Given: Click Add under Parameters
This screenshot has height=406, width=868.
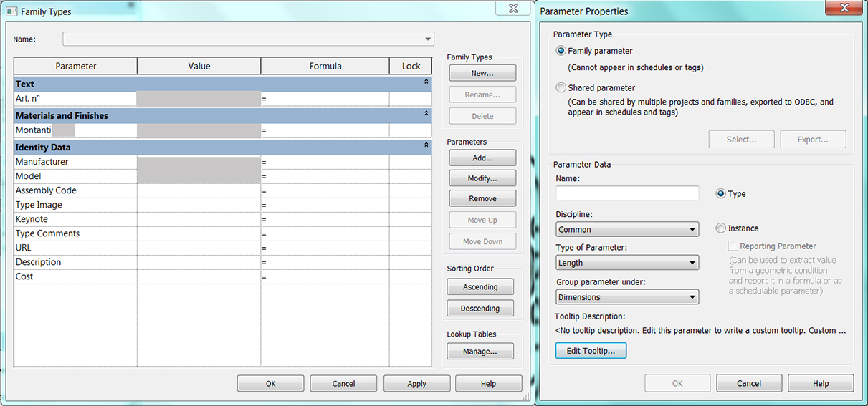Looking at the screenshot, I should pyautogui.click(x=482, y=158).
